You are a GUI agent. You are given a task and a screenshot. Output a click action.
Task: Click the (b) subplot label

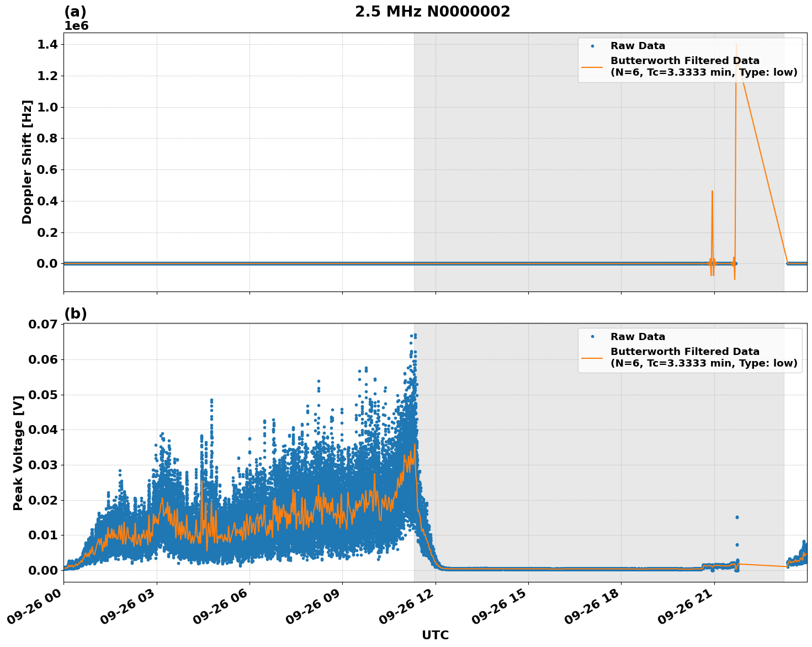pos(75,313)
